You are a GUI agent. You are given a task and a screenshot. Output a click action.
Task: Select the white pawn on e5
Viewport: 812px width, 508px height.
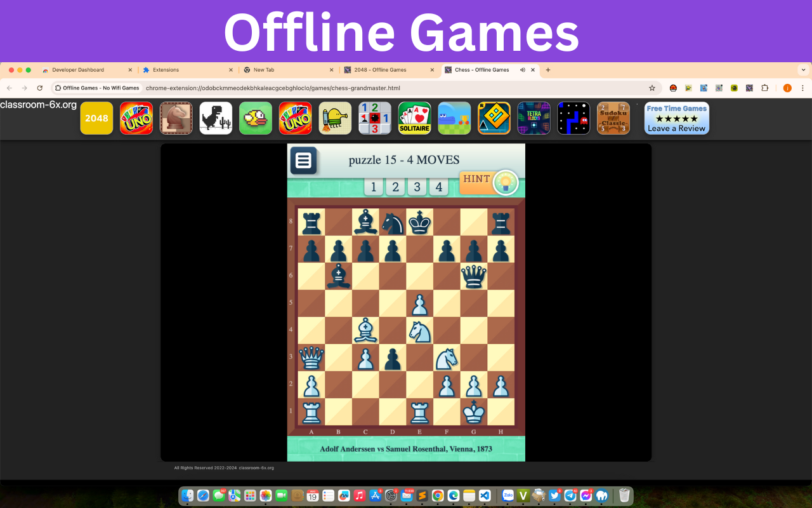pyautogui.click(x=419, y=304)
